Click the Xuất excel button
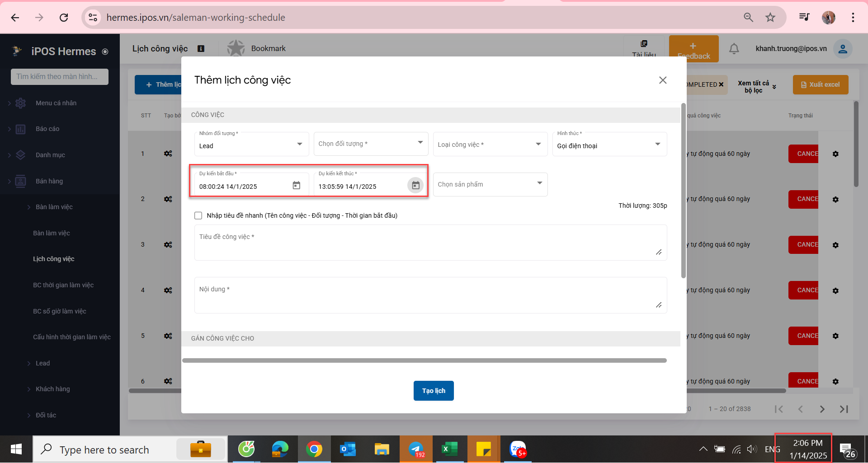The height and width of the screenshot is (463, 868). 820,84
